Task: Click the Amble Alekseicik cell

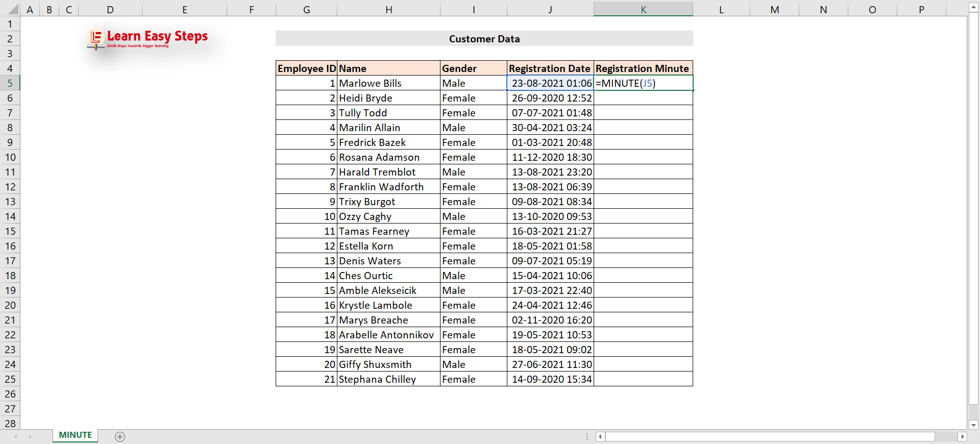Action: [x=389, y=290]
